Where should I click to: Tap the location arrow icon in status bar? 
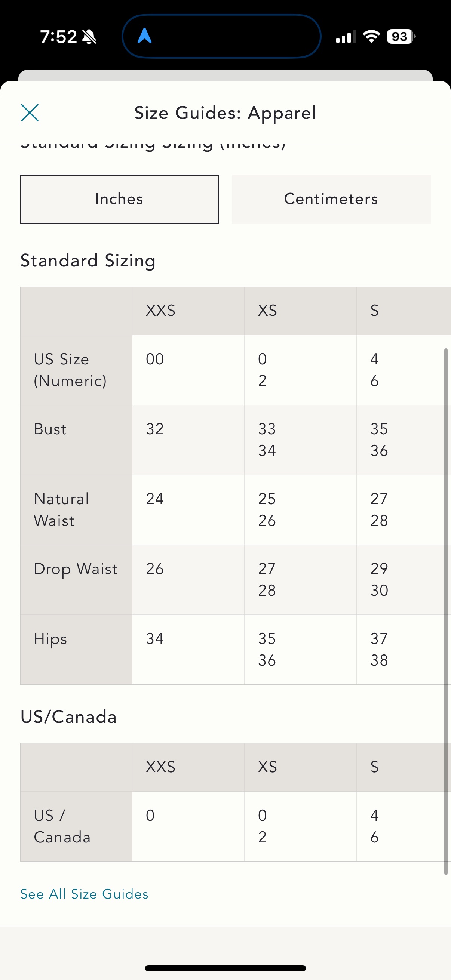coord(145,36)
